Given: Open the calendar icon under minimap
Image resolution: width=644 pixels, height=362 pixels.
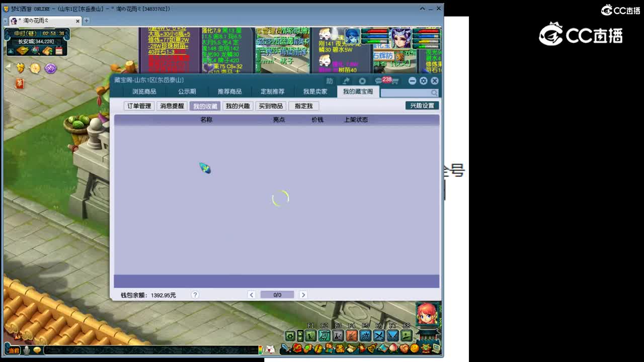Looking at the screenshot, I should click(x=59, y=51).
